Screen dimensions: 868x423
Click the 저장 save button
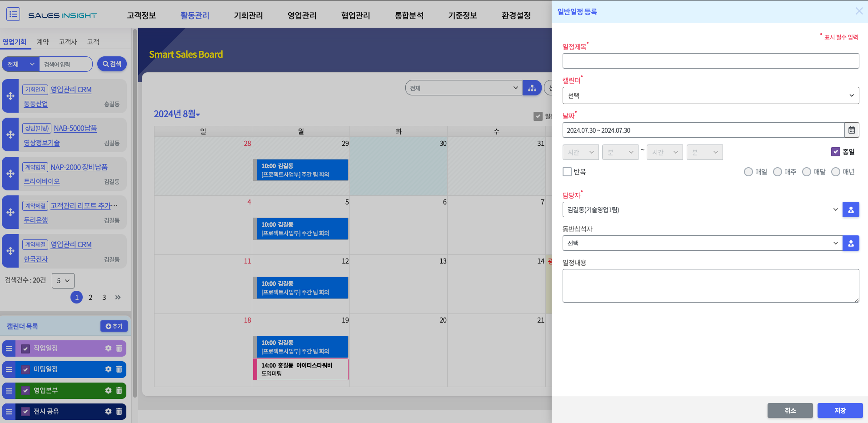839,410
